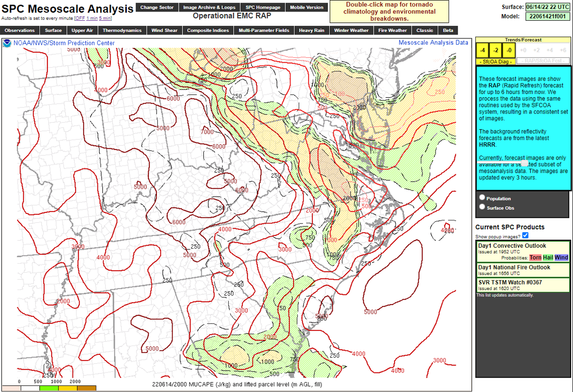573x392 pixels.
Task: Open the Wind Shear menu
Action: coord(164,30)
